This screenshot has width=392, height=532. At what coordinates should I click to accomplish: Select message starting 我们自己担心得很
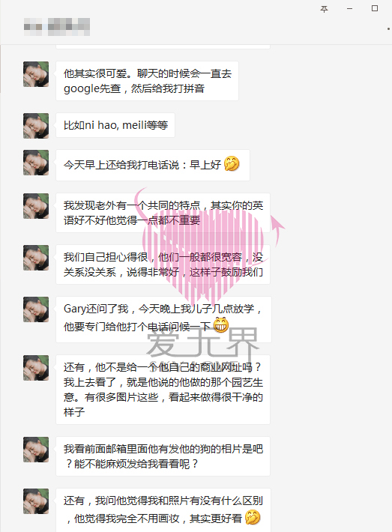click(x=163, y=265)
